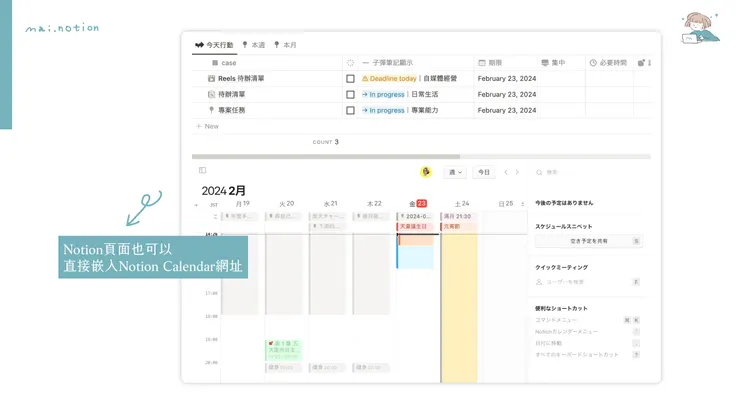Click In progress tag in 專業能力 row
The image size is (740, 416).
pos(384,110)
